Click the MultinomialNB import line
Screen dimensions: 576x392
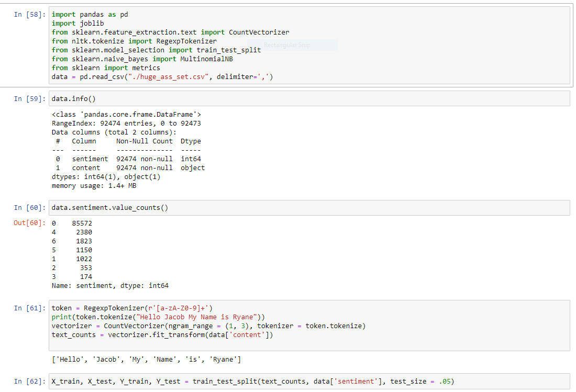[142, 59]
